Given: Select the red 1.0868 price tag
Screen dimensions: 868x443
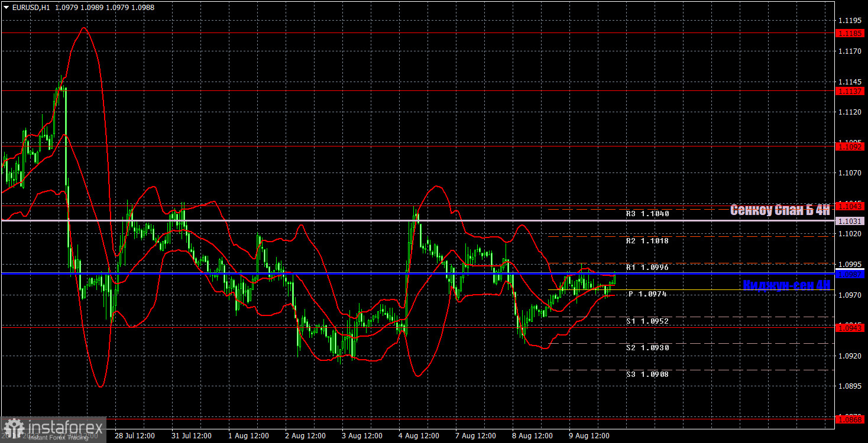Looking at the screenshot, I should point(851,419).
